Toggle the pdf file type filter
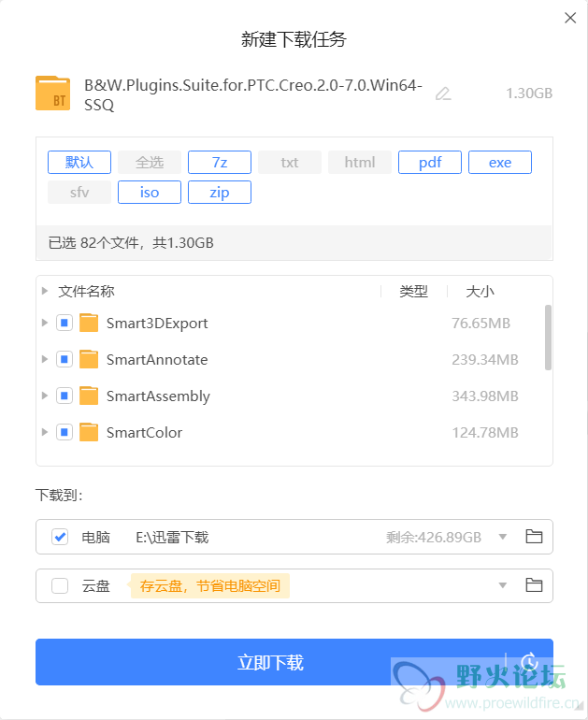 coord(430,162)
